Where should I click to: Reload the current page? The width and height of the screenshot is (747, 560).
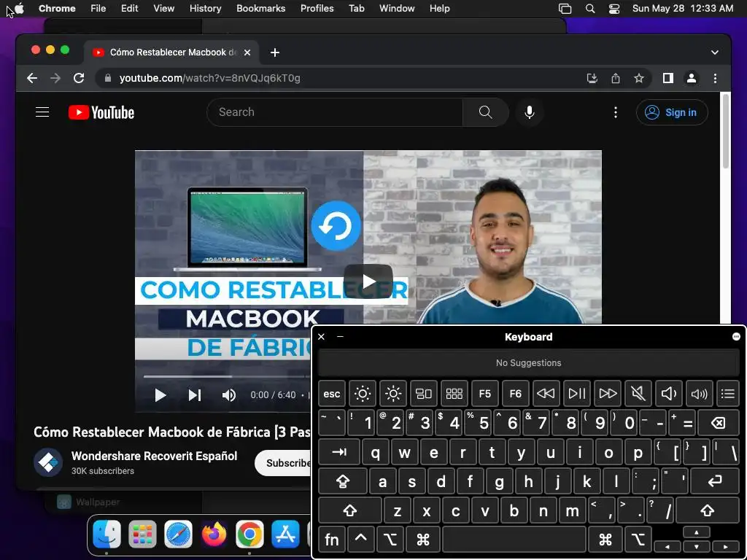[79, 78]
